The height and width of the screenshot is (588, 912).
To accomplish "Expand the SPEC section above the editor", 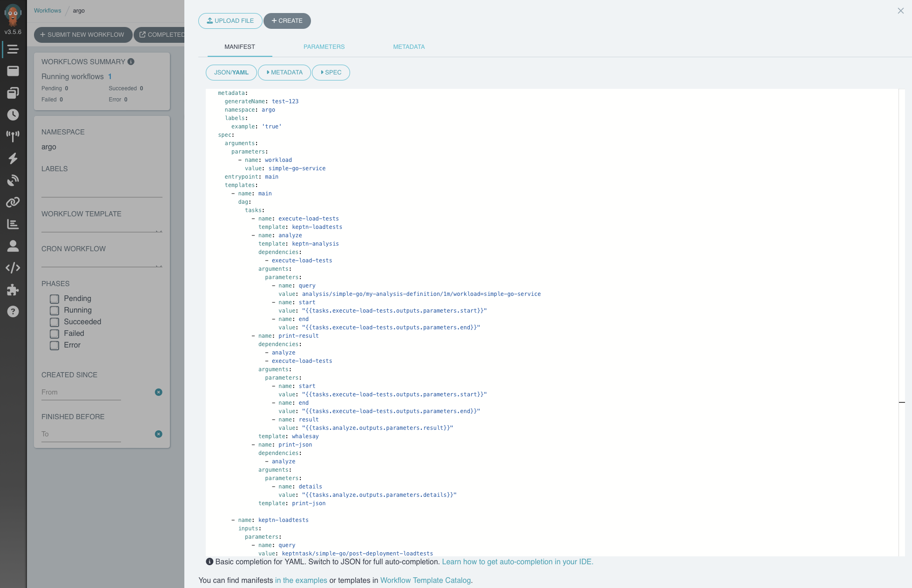I will [331, 73].
